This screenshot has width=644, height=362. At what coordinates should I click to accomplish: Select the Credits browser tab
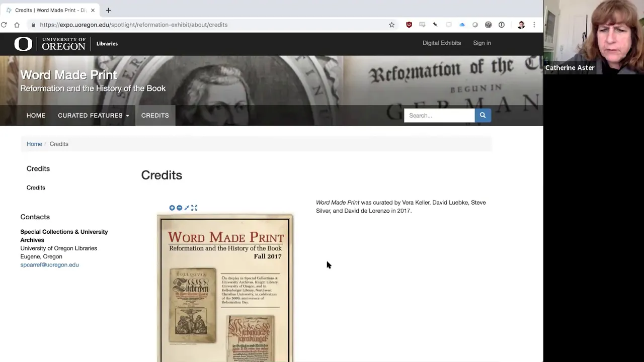(x=50, y=10)
